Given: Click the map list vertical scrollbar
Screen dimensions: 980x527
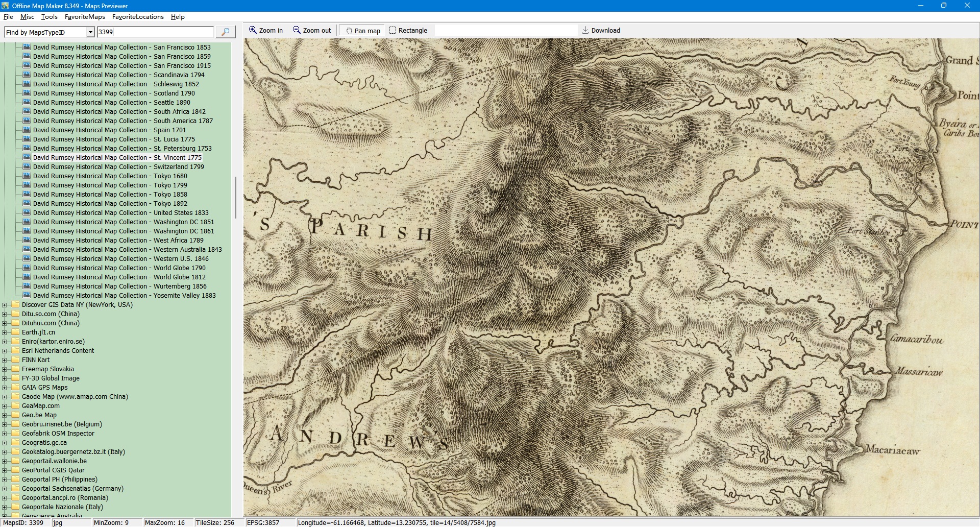Looking at the screenshot, I should 235,197.
